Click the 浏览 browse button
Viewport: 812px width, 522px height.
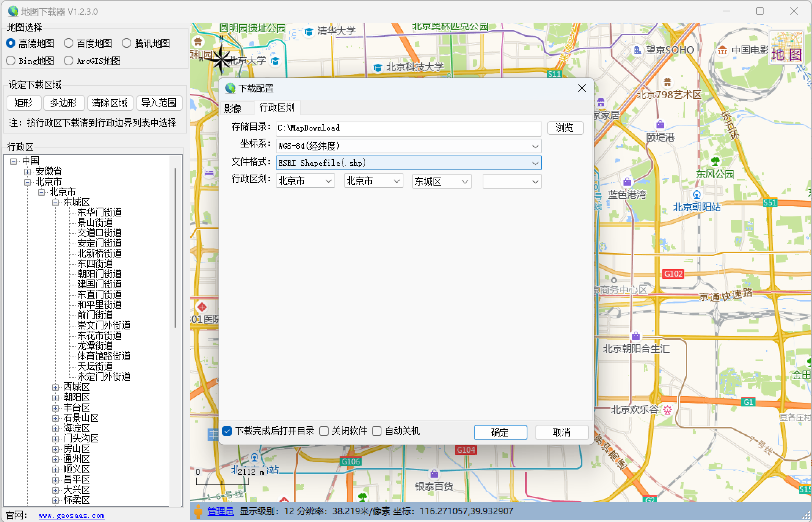[564, 128]
